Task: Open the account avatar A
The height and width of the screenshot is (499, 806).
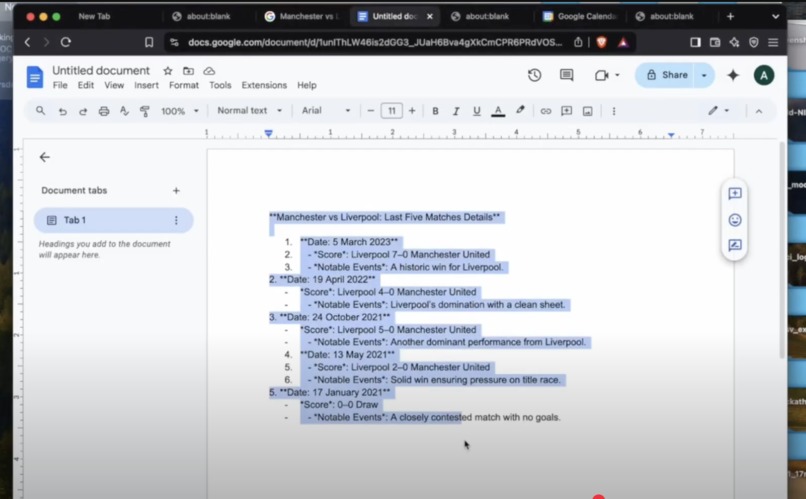Action: coord(764,76)
